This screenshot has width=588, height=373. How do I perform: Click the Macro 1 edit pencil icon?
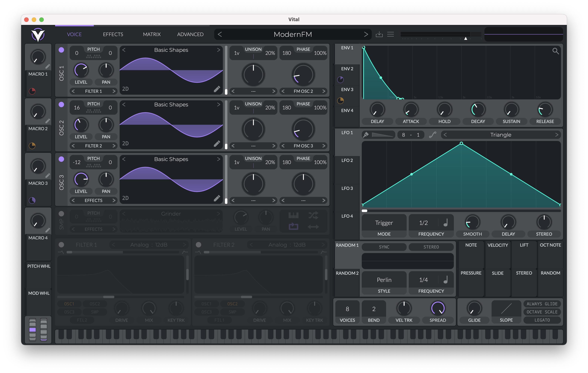[x=48, y=66]
